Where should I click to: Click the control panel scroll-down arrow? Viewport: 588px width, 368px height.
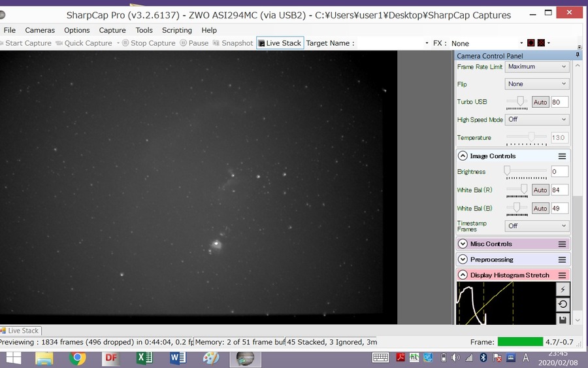point(578,320)
